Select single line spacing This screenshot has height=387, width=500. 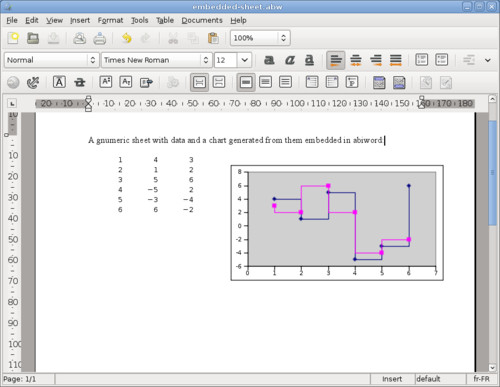[246, 82]
